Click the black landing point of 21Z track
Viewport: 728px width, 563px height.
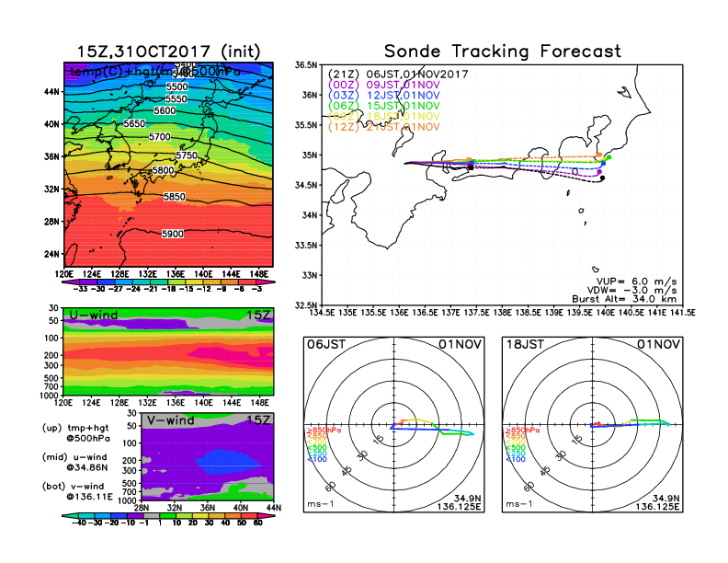tap(602, 178)
